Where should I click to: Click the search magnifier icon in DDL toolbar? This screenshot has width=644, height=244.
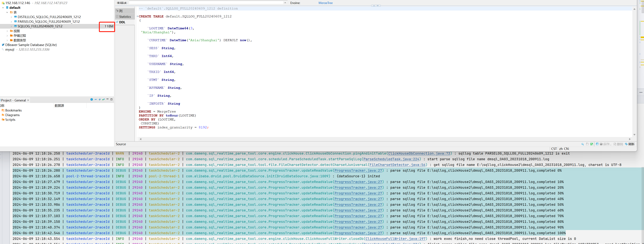pos(582,144)
